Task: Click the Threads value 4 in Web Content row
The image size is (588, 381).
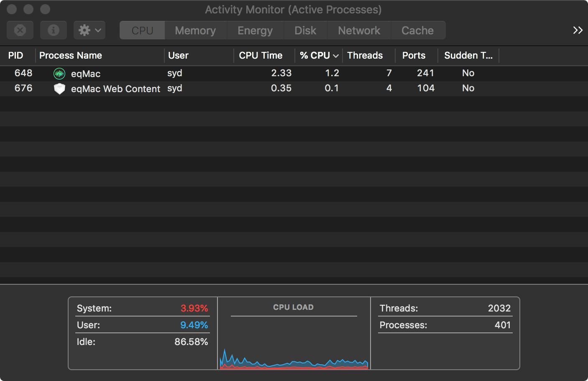Action: pos(389,88)
